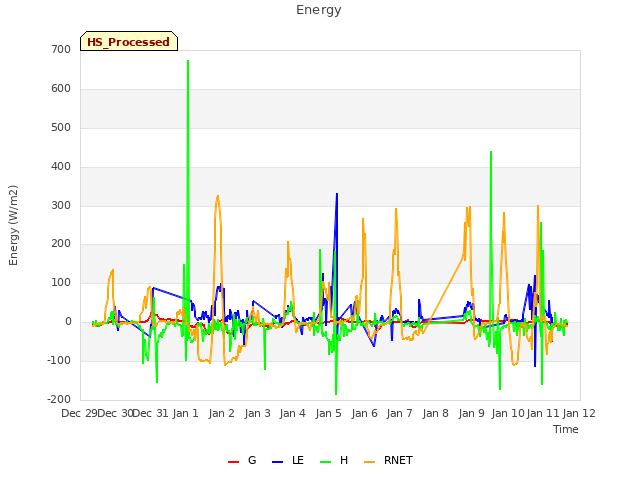Click the 0 y-axis tick label

(68, 322)
